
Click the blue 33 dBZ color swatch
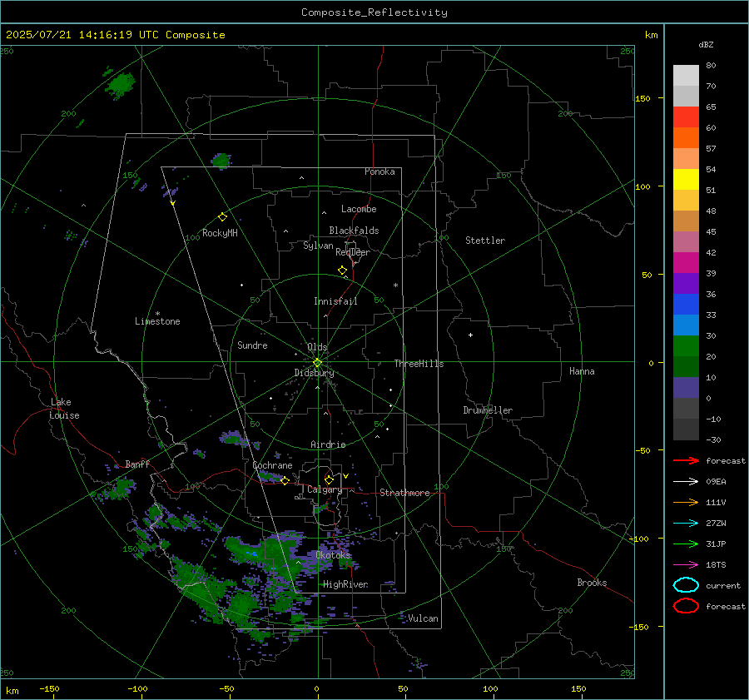tap(686, 305)
